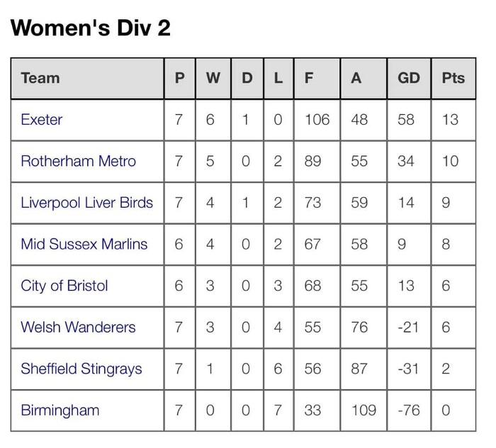Select the Mid Sussex Marlins link
This screenshot has width=496, height=448.
click(x=84, y=244)
